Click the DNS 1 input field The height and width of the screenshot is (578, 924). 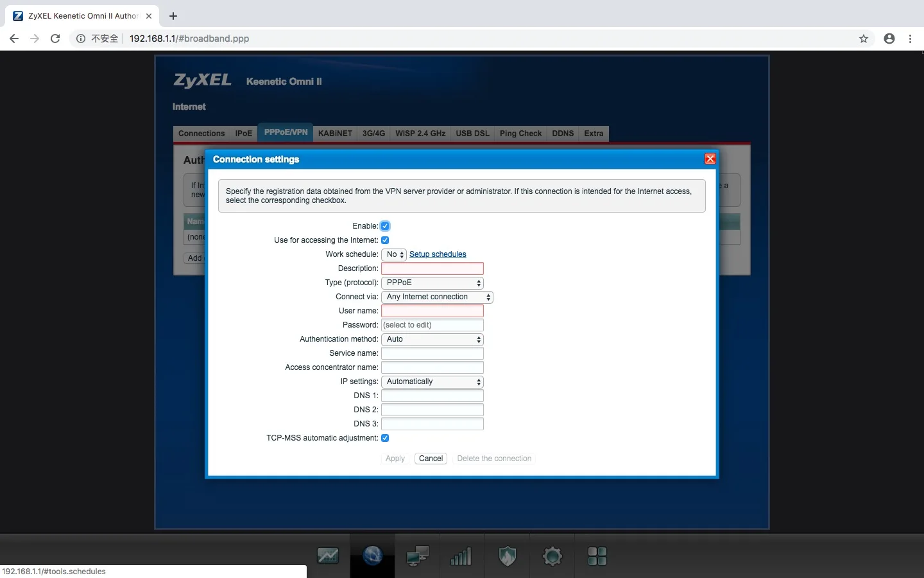coord(432,396)
